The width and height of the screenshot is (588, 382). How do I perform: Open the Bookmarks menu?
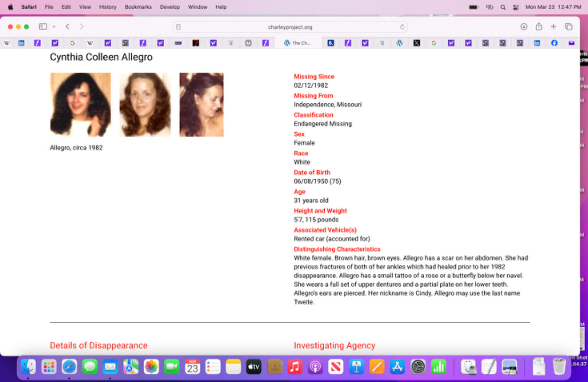click(x=138, y=7)
